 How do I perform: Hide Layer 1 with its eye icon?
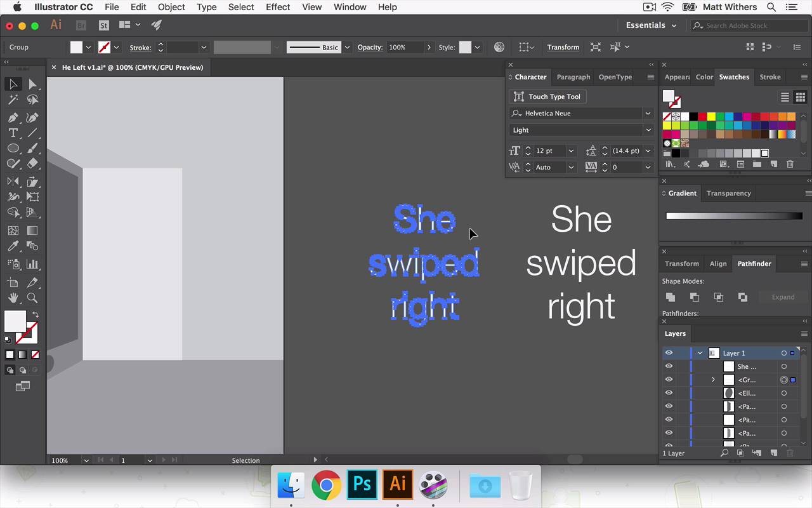(669, 353)
